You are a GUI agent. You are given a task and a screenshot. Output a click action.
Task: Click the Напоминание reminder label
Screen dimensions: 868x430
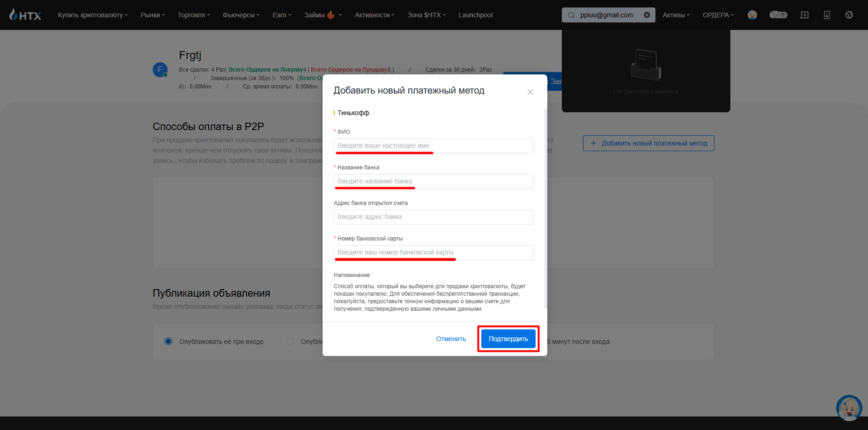coord(353,275)
